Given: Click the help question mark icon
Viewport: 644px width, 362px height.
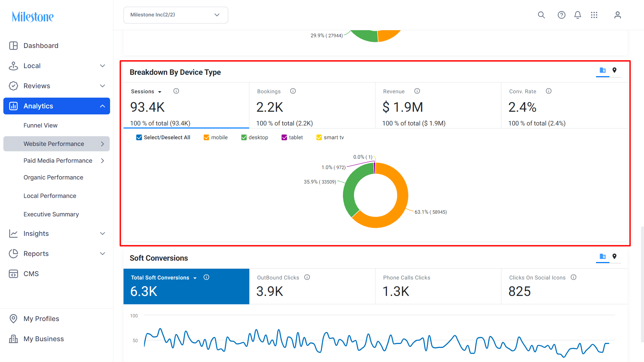Looking at the screenshot, I should tap(561, 15).
